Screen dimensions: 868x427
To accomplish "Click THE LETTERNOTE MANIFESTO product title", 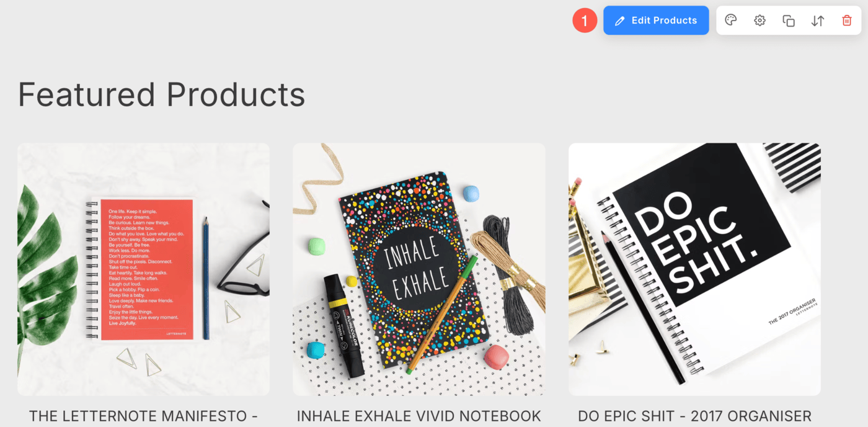I will (x=143, y=416).
